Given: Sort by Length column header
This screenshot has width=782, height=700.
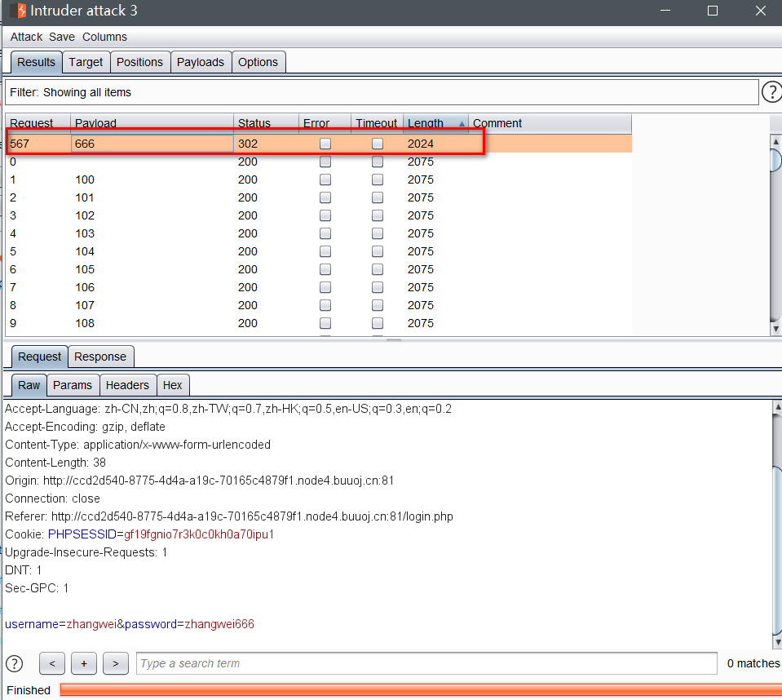Looking at the screenshot, I should click(436, 123).
